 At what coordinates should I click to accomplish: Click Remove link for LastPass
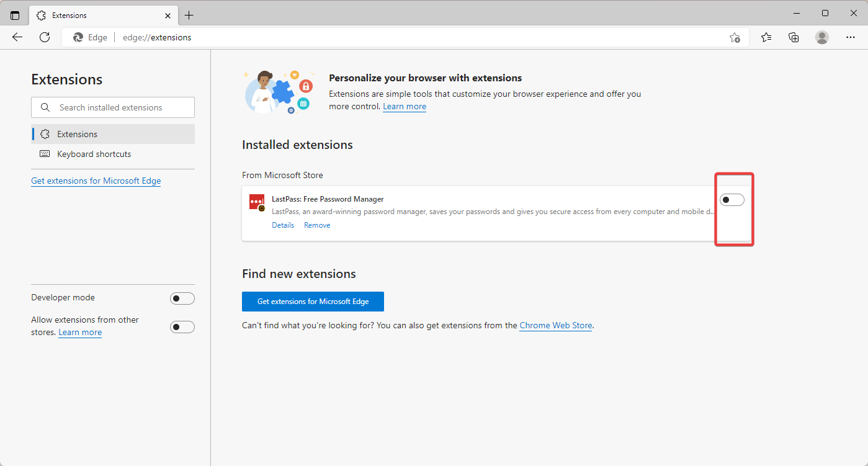click(x=317, y=225)
